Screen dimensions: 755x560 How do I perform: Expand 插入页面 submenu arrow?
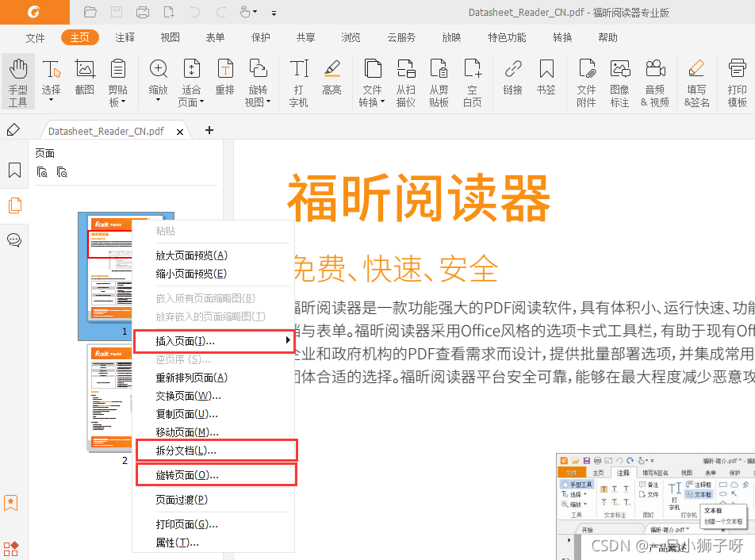click(x=287, y=340)
